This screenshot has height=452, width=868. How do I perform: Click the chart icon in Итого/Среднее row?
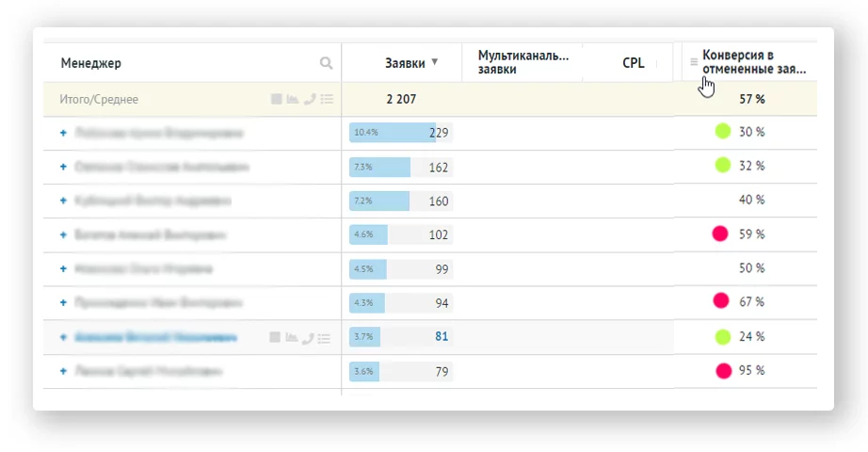coord(293,99)
